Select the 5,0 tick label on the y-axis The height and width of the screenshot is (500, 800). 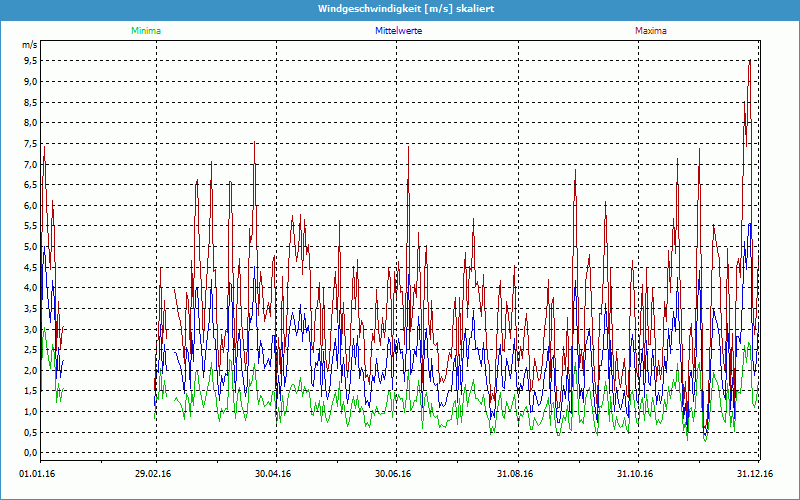pos(30,247)
